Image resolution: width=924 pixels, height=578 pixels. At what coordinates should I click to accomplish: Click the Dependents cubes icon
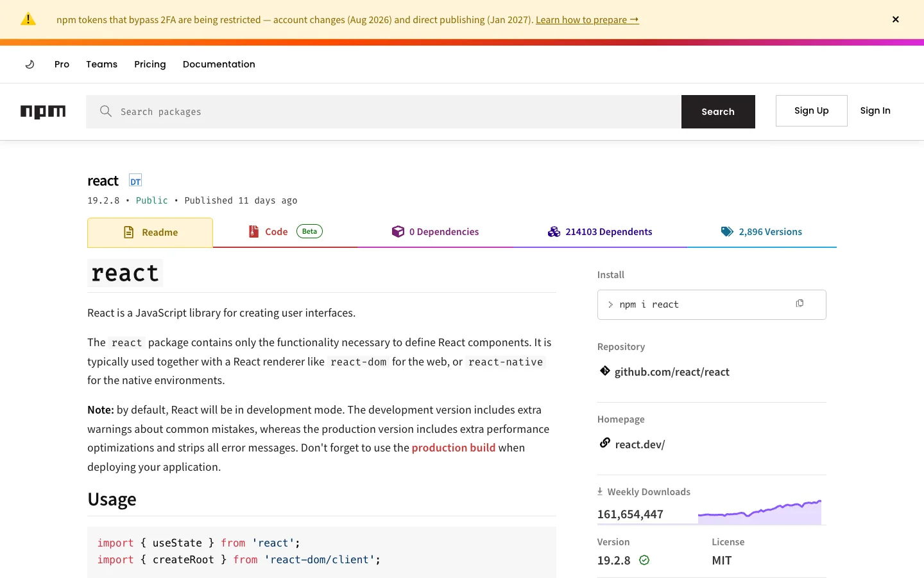[x=554, y=232]
